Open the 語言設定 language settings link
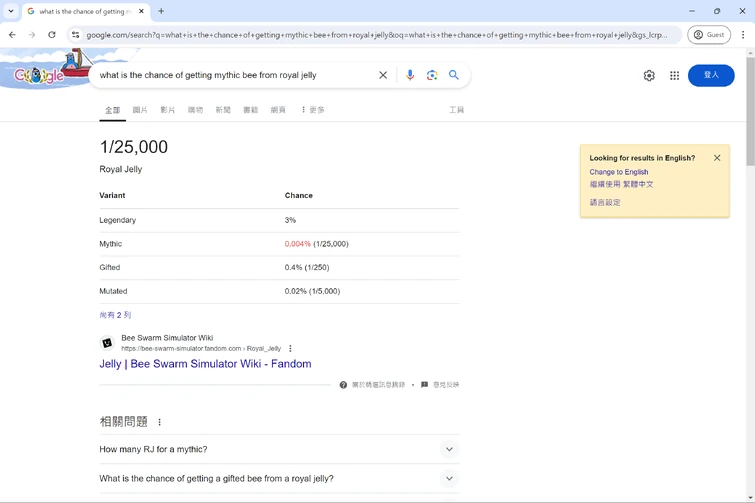Image resolution: width=755 pixels, height=503 pixels. click(x=605, y=203)
